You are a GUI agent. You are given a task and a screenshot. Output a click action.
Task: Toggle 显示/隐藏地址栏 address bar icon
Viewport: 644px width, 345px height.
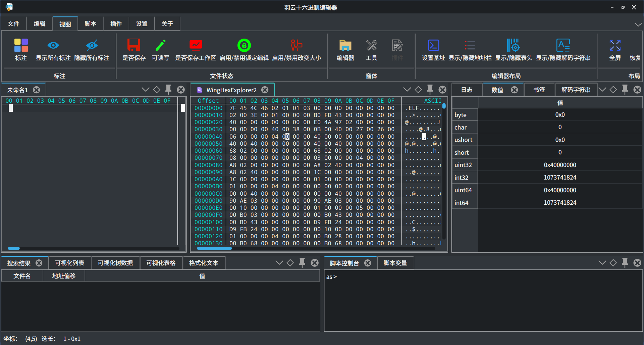click(470, 45)
